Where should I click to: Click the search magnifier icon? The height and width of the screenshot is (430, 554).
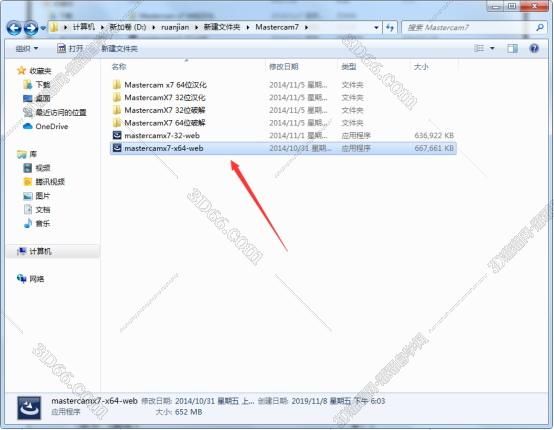click(540, 27)
